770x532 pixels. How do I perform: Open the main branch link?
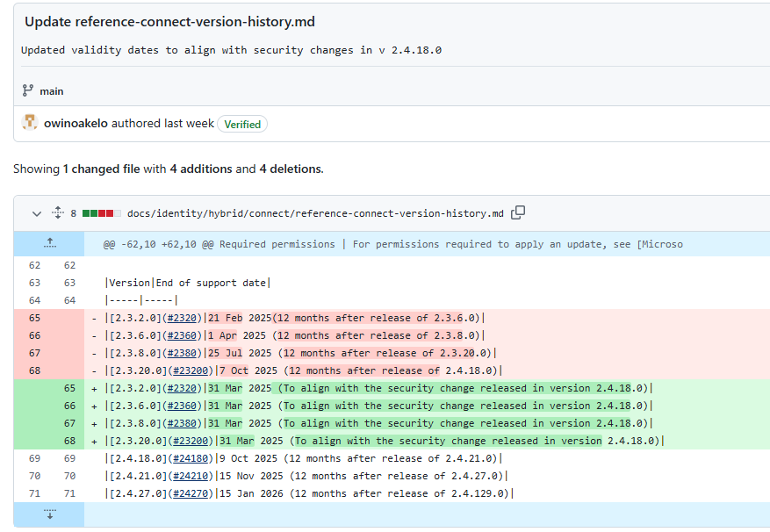(52, 91)
